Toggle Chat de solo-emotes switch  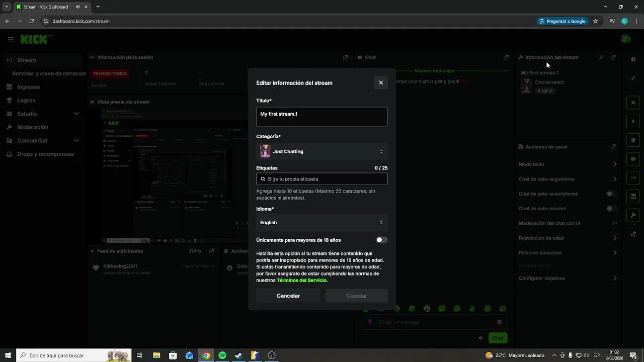click(611, 208)
